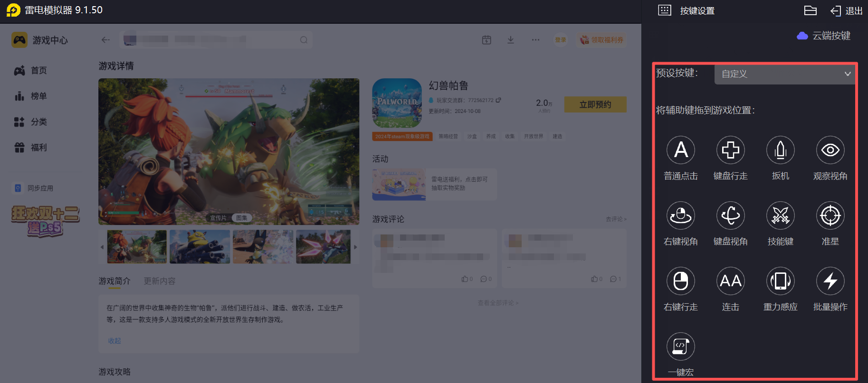Screen dimensions: 868x383
Task: Click the 批量操作 batch operation icon
Action: tap(830, 281)
